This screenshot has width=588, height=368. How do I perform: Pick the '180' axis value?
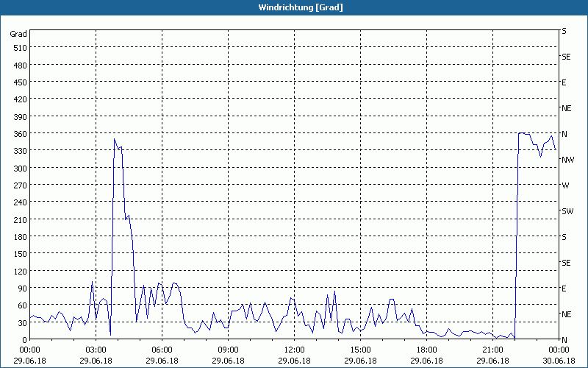[x=20, y=236]
